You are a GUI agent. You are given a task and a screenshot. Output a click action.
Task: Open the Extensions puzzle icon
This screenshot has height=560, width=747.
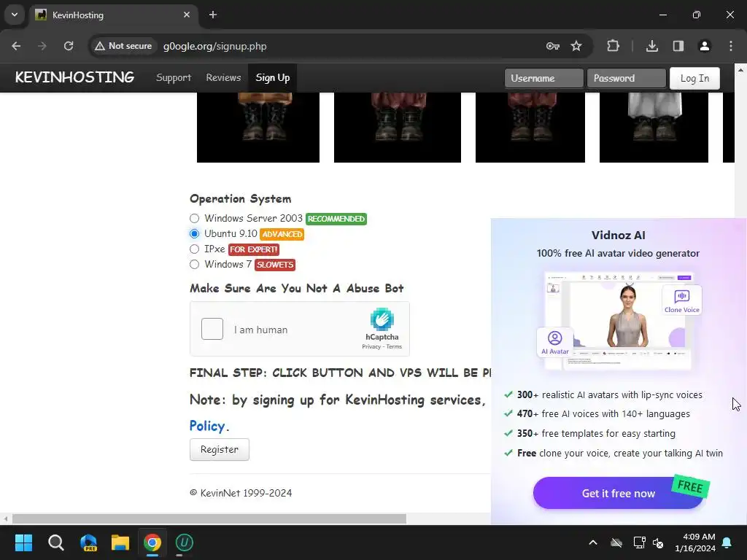pos(613,46)
